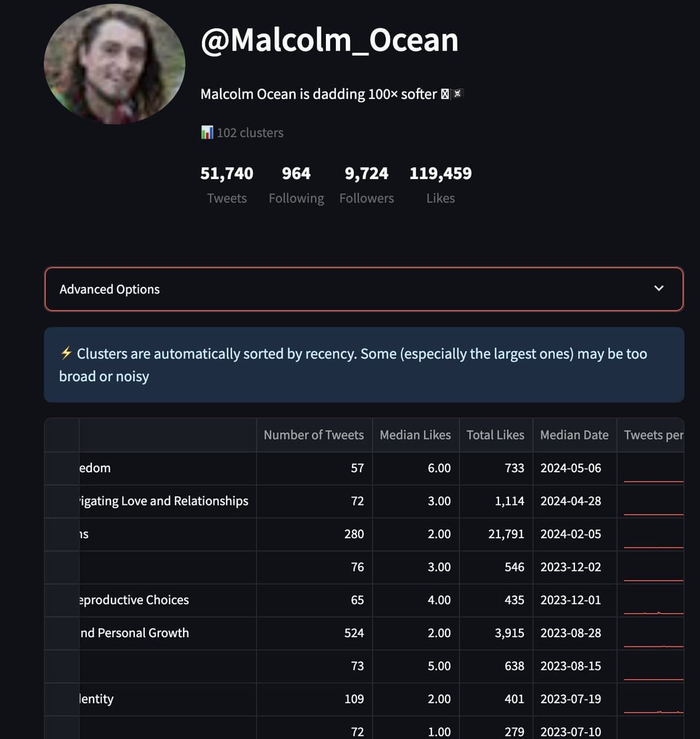Click the Median Date column header
Image resolution: width=700 pixels, height=739 pixels.
coord(574,435)
